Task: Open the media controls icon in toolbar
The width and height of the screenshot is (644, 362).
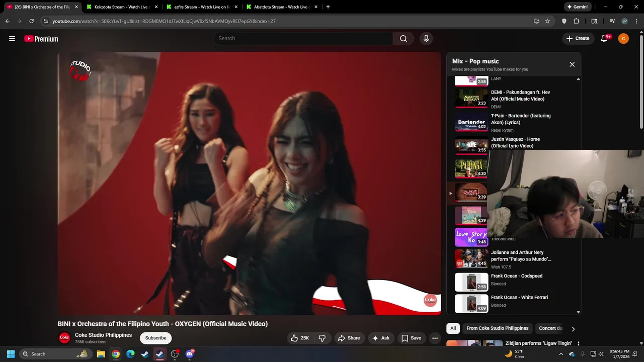Action: (x=612, y=21)
